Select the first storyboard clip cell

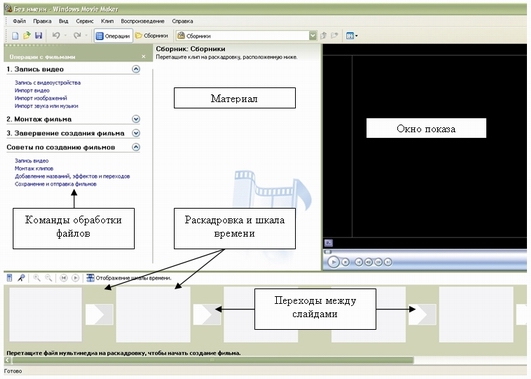point(45,314)
